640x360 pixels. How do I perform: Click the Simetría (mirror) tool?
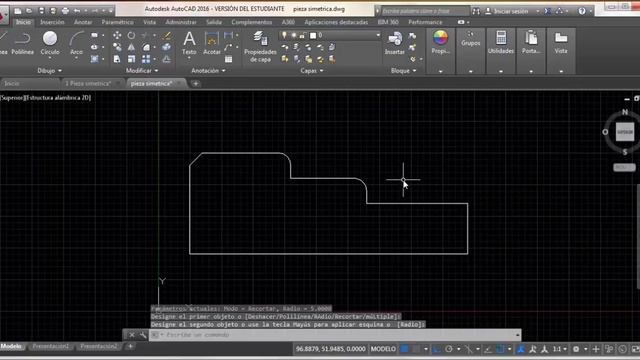[131, 47]
